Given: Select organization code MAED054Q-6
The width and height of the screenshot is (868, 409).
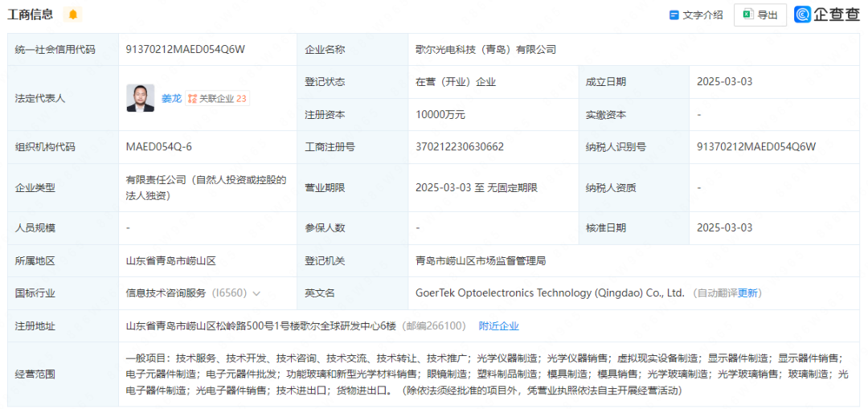Looking at the screenshot, I should [159, 147].
